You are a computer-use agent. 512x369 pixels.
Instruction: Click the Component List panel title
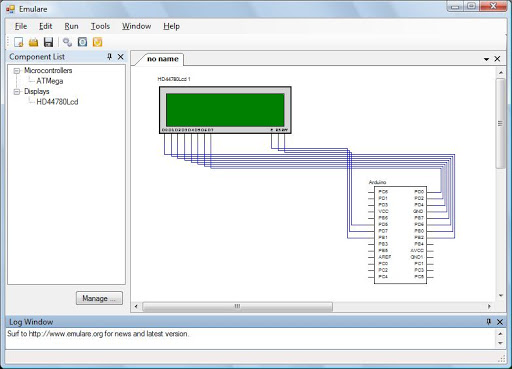[x=37, y=57]
